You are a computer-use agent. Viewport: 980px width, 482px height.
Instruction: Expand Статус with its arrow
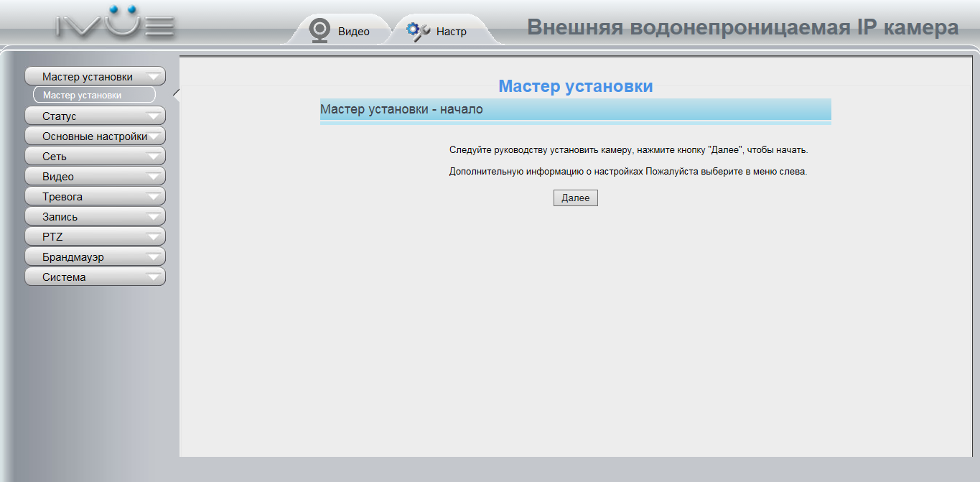click(x=154, y=116)
